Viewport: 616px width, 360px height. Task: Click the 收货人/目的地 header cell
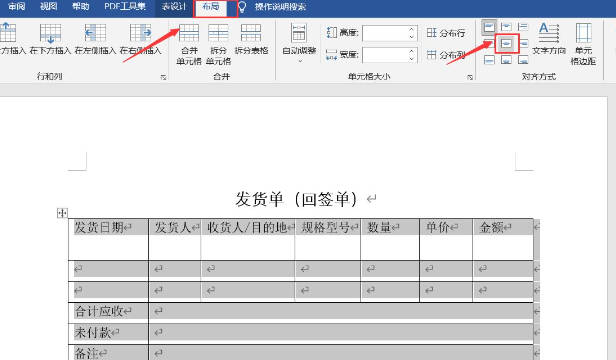click(248, 239)
